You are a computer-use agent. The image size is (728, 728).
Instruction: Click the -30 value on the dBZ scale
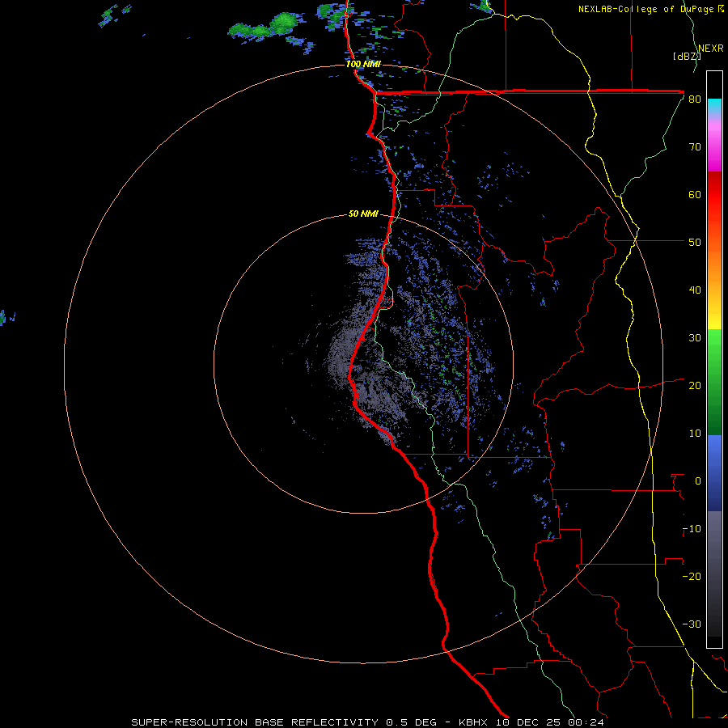pyautogui.click(x=692, y=624)
